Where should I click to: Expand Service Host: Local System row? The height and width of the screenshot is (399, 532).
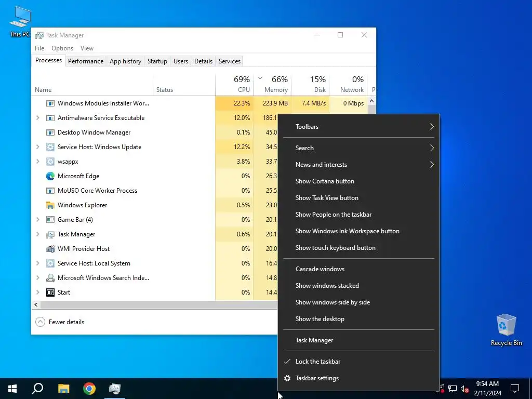click(37, 263)
